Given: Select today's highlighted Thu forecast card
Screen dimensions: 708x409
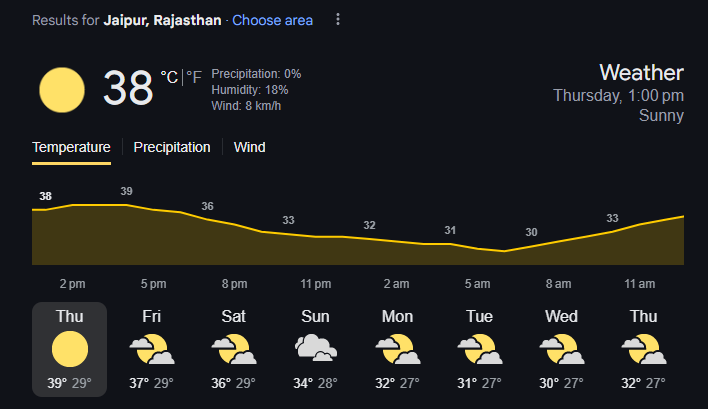Looking at the screenshot, I should point(70,349).
